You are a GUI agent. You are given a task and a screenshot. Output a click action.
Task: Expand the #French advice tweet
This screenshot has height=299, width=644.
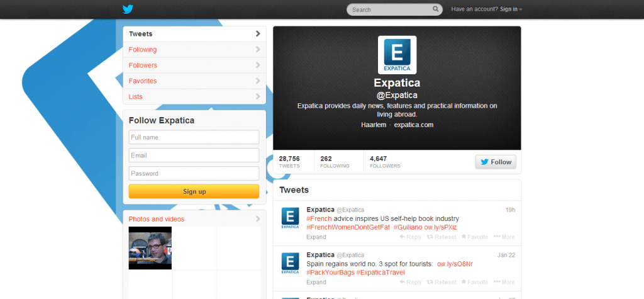pyautogui.click(x=316, y=237)
